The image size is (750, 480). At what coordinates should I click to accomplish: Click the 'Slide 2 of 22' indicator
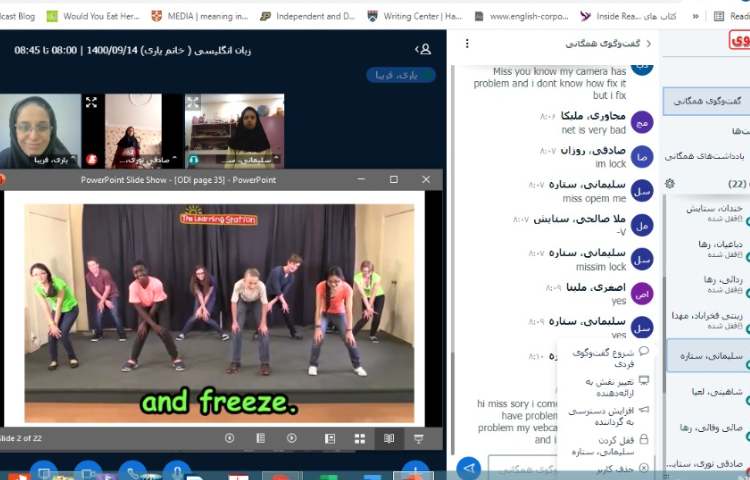coord(21,438)
